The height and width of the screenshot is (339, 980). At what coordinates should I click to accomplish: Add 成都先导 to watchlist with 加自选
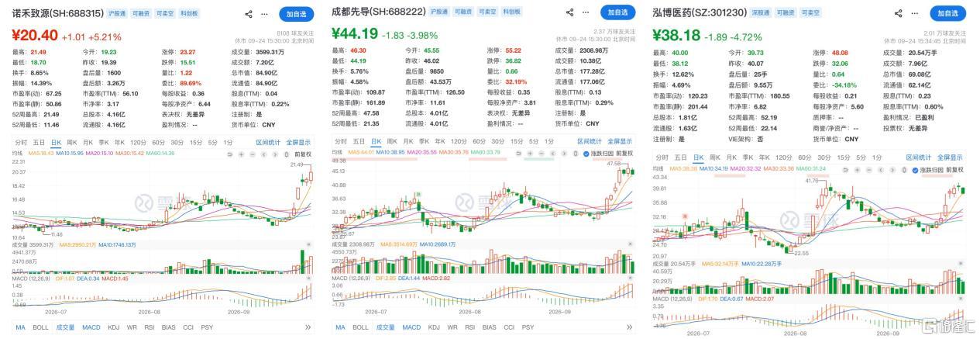[x=618, y=13]
